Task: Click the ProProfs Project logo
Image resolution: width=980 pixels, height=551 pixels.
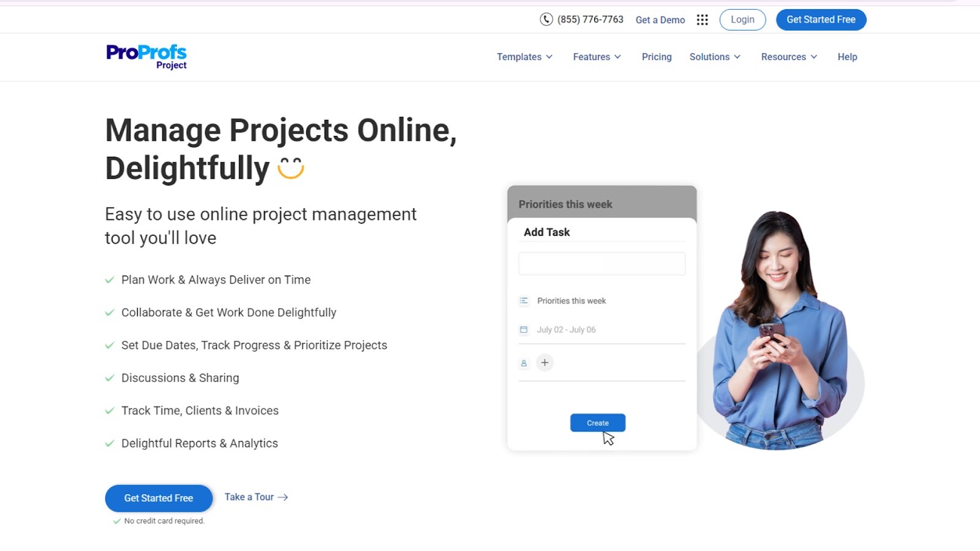Action: (x=146, y=56)
